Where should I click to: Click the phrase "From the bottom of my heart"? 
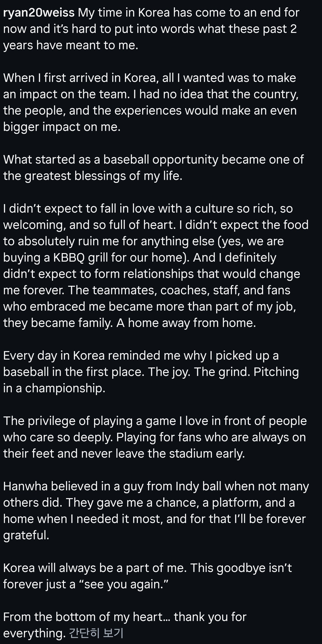pos(83,617)
